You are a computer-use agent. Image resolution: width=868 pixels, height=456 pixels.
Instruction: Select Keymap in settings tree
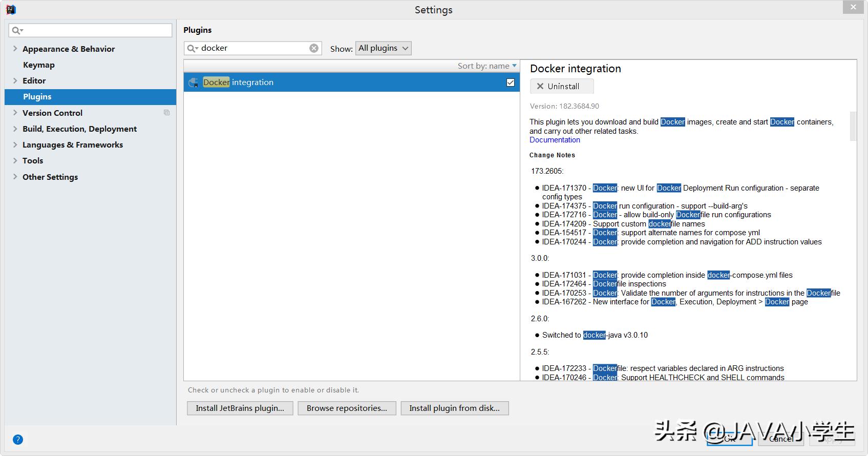pyautogui.click(x=38, y=65)
